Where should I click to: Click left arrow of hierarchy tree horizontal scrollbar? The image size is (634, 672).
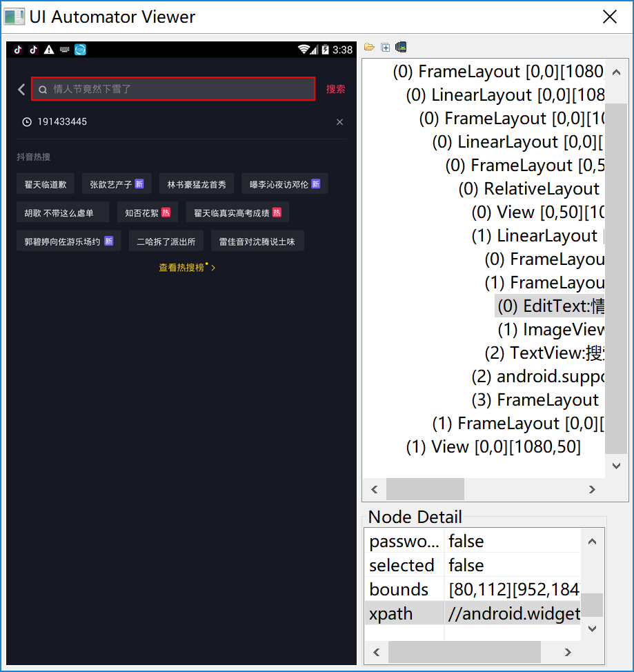(x=374, y=489)
